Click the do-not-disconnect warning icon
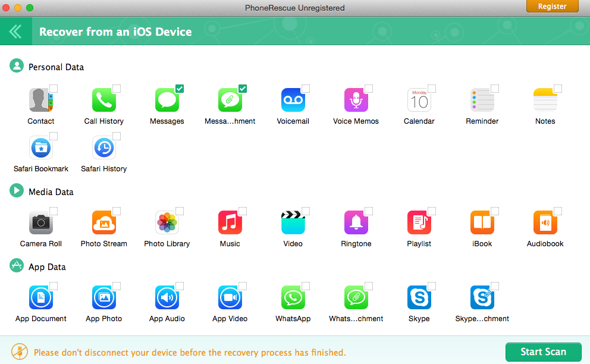Image resolution: width=590 pixels, height=364 pixels. tap(20, 352)
